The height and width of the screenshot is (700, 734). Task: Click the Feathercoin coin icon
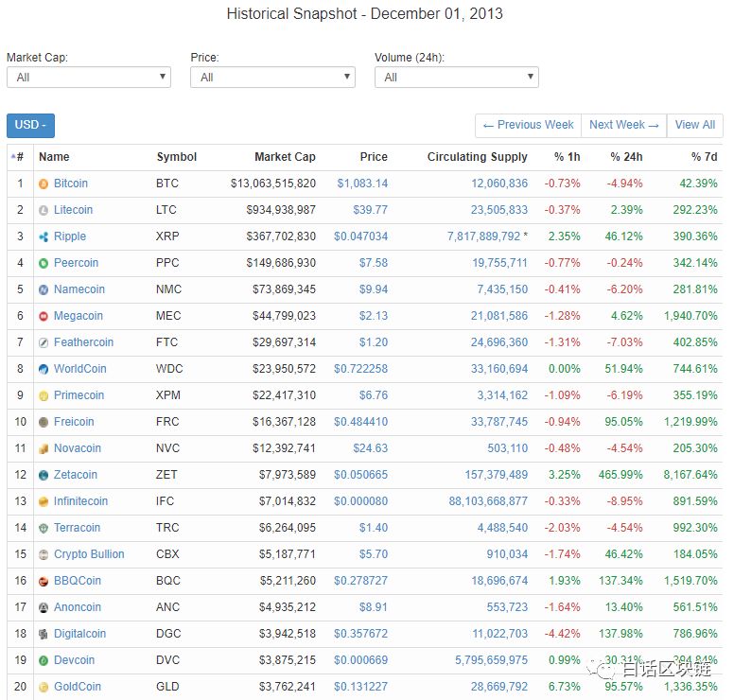point(44,343)
